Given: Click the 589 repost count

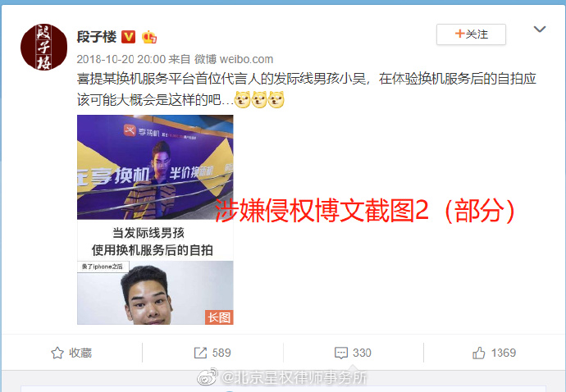Looking at the screenshot, I should tap(221, 353).
